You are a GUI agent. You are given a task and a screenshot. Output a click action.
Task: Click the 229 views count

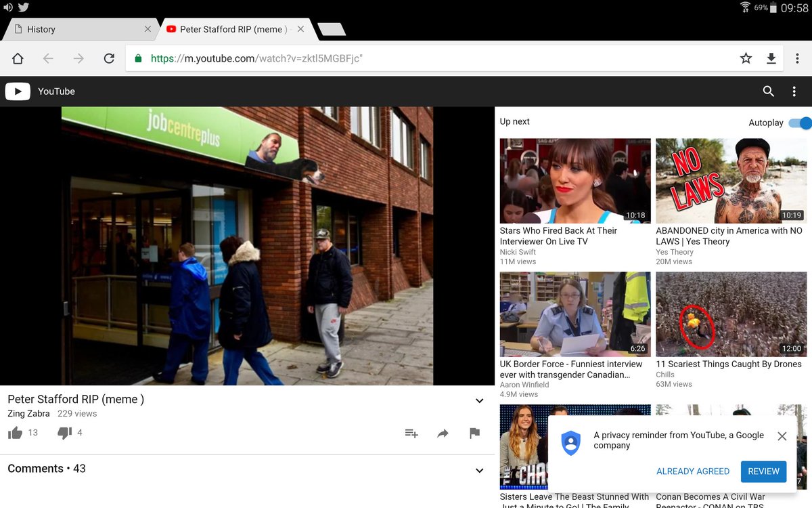pyautogui.click(x=77, y=413)
